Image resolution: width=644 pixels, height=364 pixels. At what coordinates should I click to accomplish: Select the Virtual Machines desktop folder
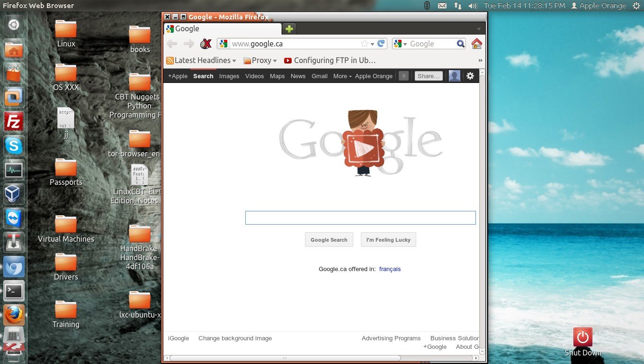pos(66,229)
